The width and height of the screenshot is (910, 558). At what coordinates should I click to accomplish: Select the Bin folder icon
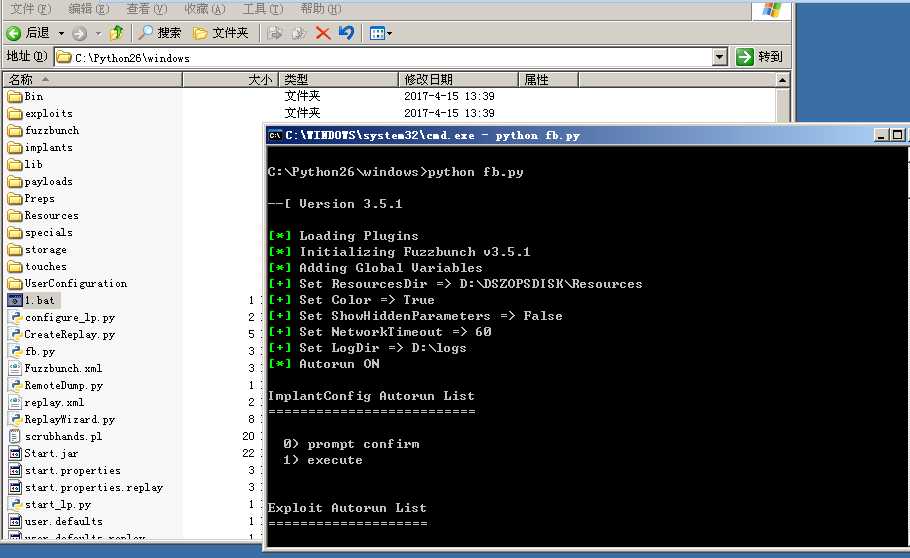(15, 96)
